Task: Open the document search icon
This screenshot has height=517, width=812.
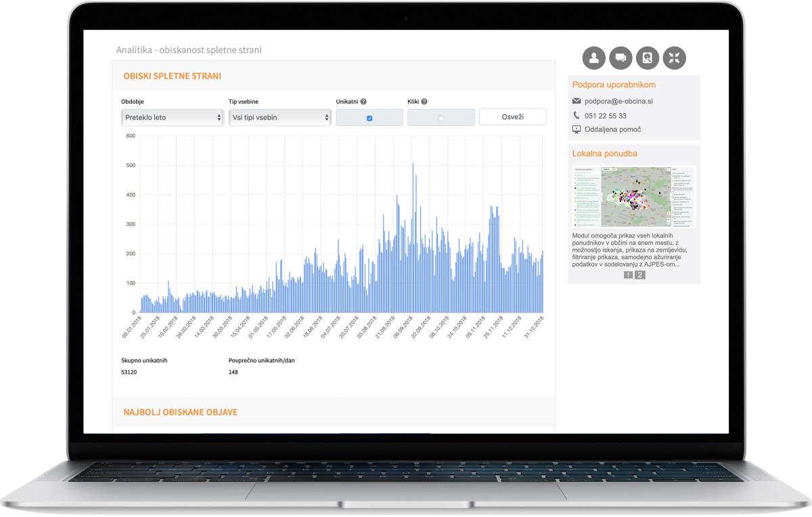Action: [x=647, y=58]
